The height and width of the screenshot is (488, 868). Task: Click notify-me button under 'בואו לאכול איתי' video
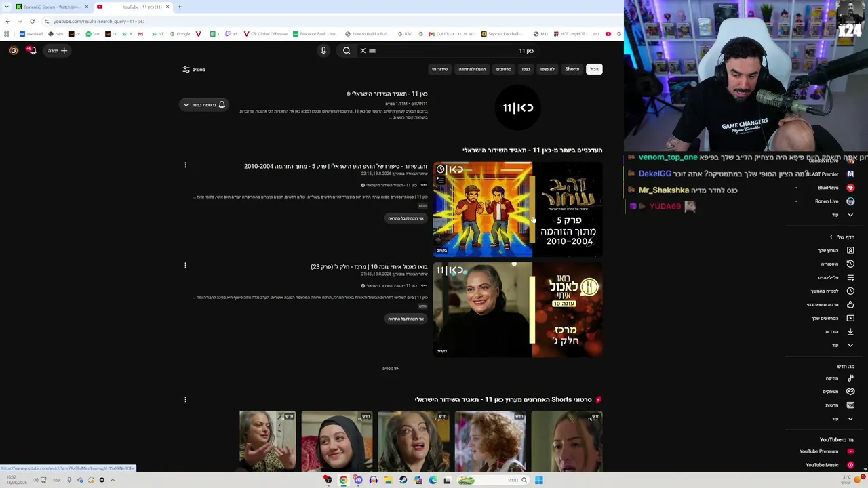click(406, 319)
